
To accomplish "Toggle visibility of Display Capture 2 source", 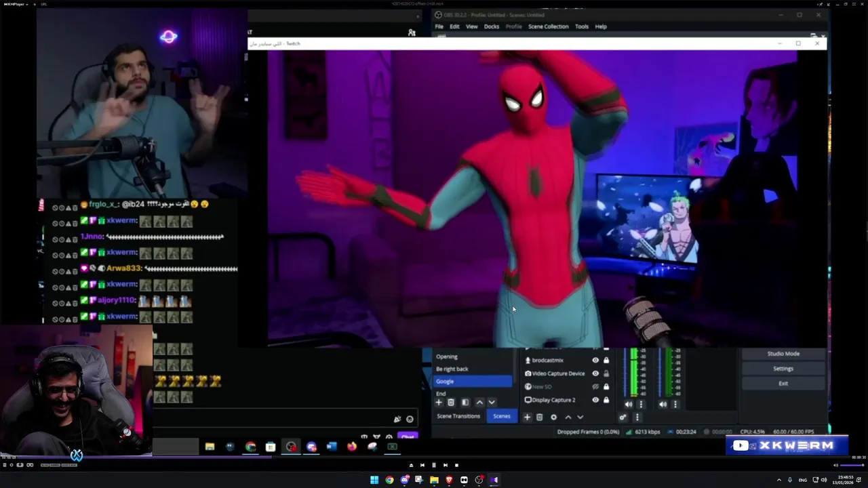I will (595, 400).
